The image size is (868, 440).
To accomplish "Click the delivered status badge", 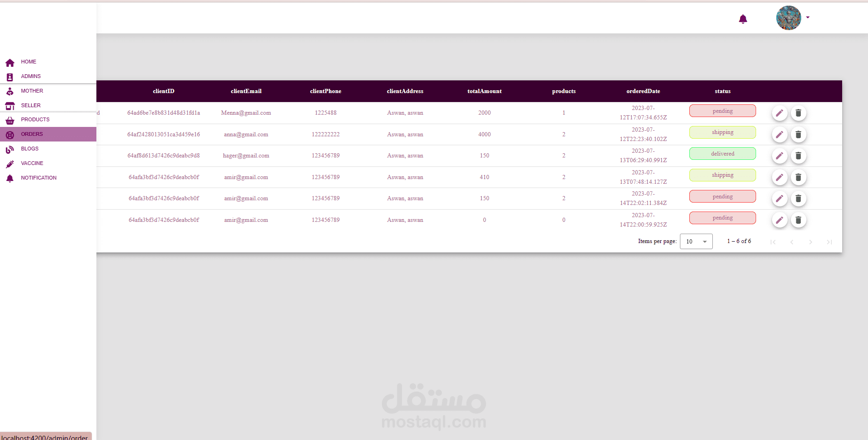I will click(723, 154).
